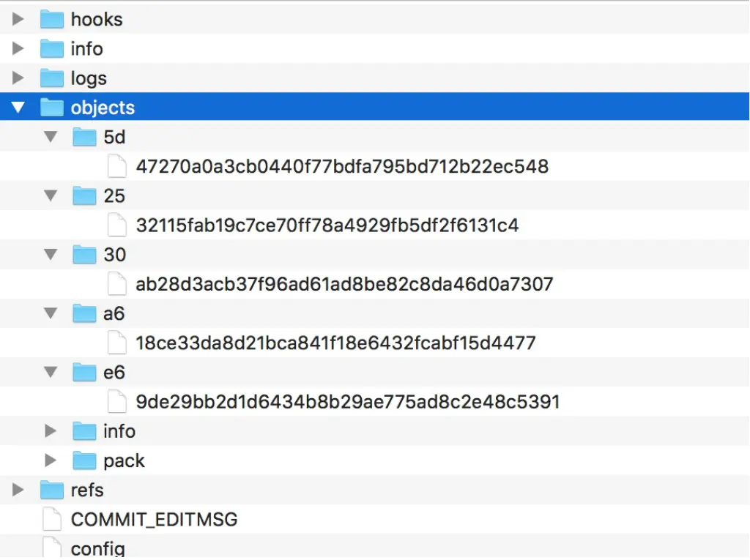Click the 5d subfolder icon
The height and width of the screenshot is (560, 750).
[x=85, y=137]
